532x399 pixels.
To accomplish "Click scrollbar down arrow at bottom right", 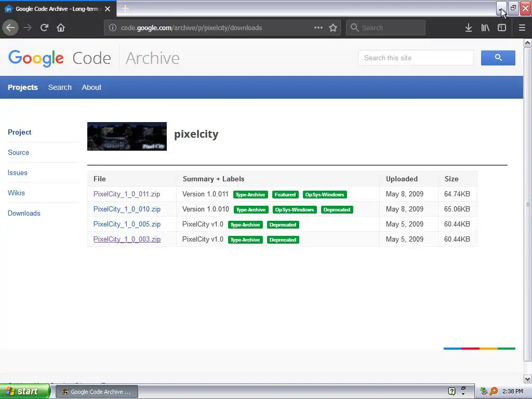I will coord(528,379).
